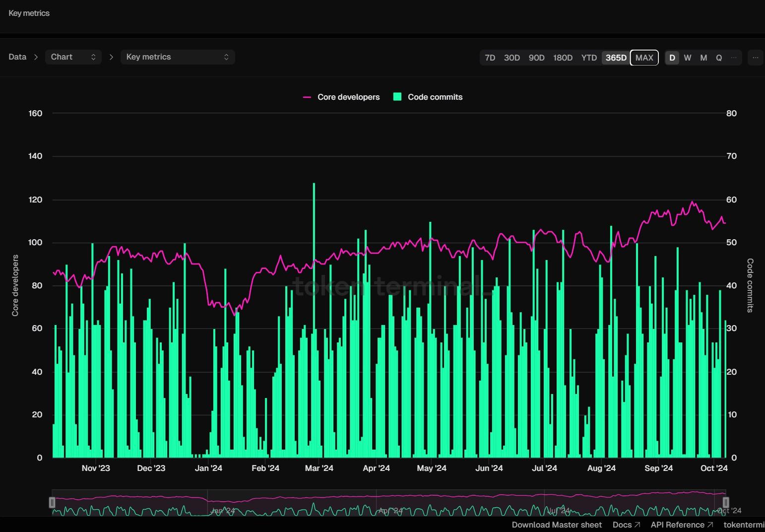The image size is (765, 532).
Task: Click the breadcrumb chevron after Data
Action: (x=36, y=57)
